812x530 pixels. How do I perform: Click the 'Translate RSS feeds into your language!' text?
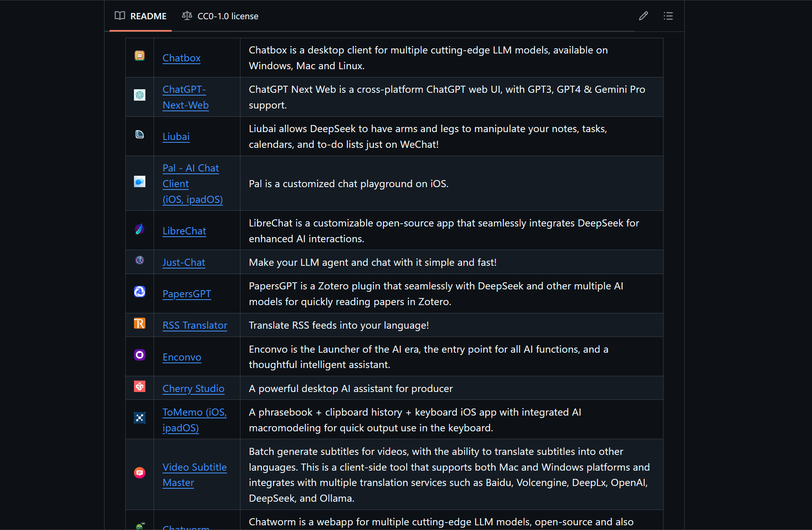pos(339,325)
